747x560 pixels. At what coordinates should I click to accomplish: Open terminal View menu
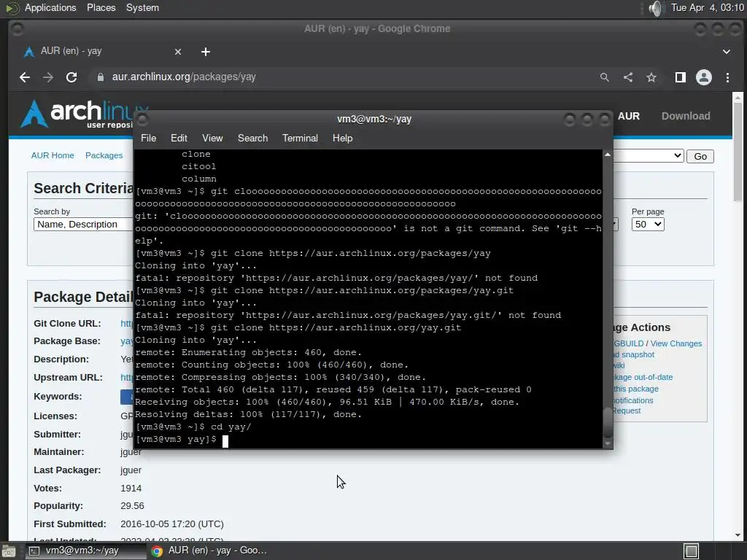click(212, 138)
